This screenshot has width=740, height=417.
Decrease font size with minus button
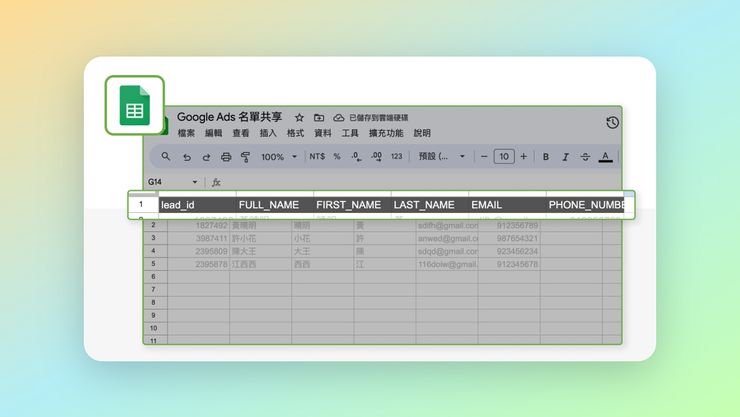click(484, 156)
